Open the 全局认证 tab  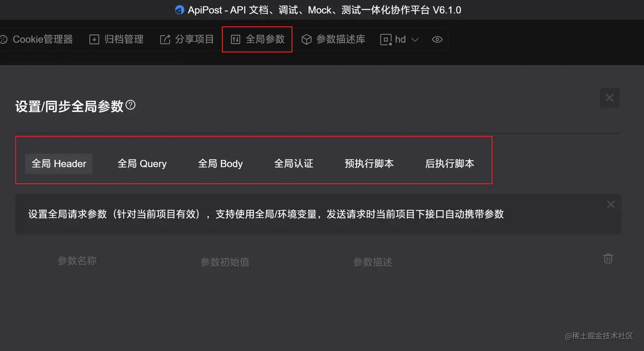tap(293, 164)
